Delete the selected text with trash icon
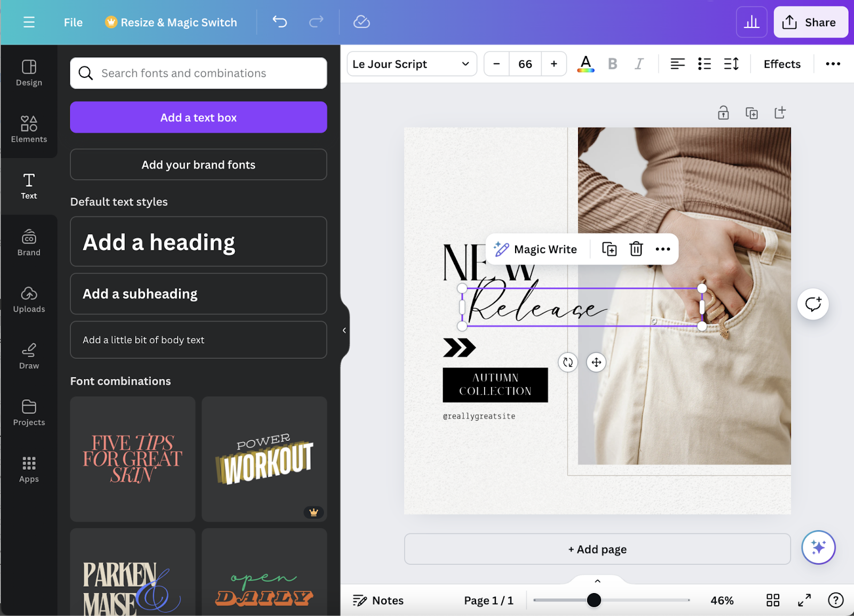This screenshot has width=854, height=616. [x=636, y=249]
